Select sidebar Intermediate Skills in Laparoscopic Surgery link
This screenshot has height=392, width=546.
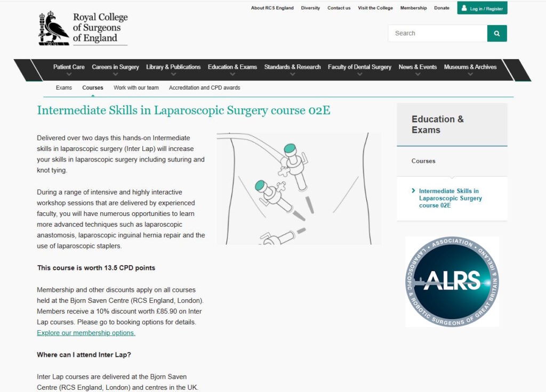coord(450,198)
